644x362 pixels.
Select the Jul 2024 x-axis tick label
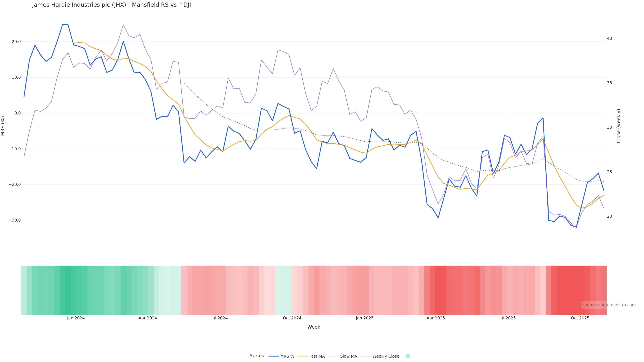coord(219,318)
